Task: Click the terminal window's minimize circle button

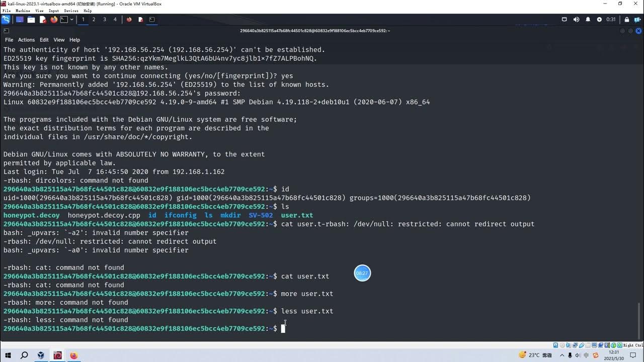Action: (623, 31)
